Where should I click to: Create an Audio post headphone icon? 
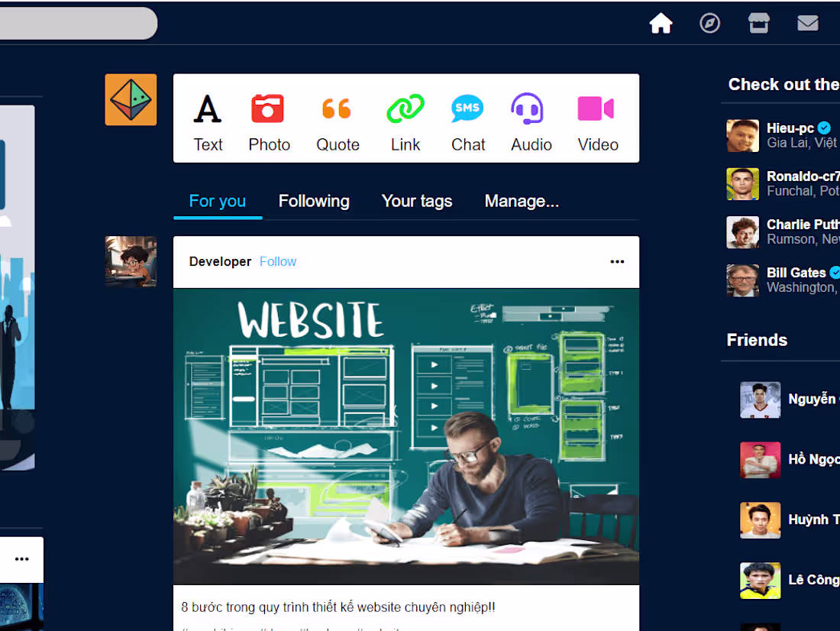pyautogui.click(x=527, y=108)
